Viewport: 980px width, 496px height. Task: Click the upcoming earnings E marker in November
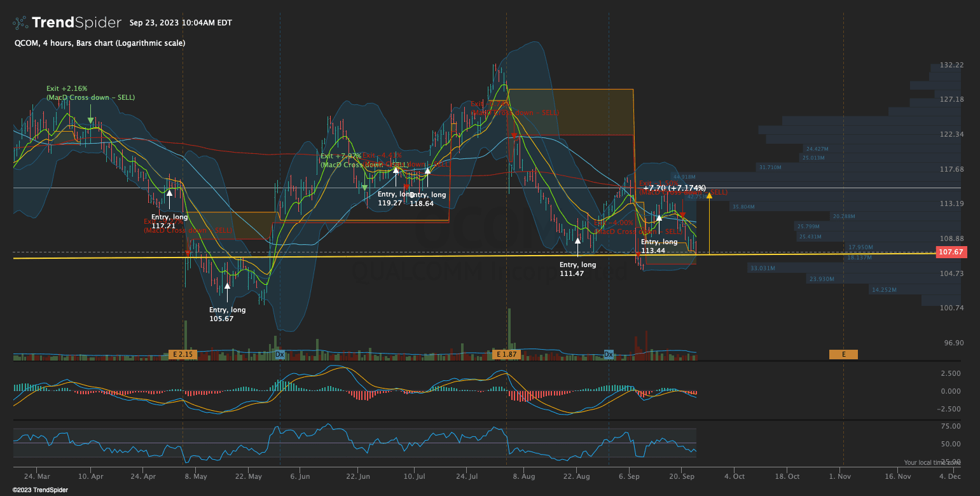(x=843, y=354)
